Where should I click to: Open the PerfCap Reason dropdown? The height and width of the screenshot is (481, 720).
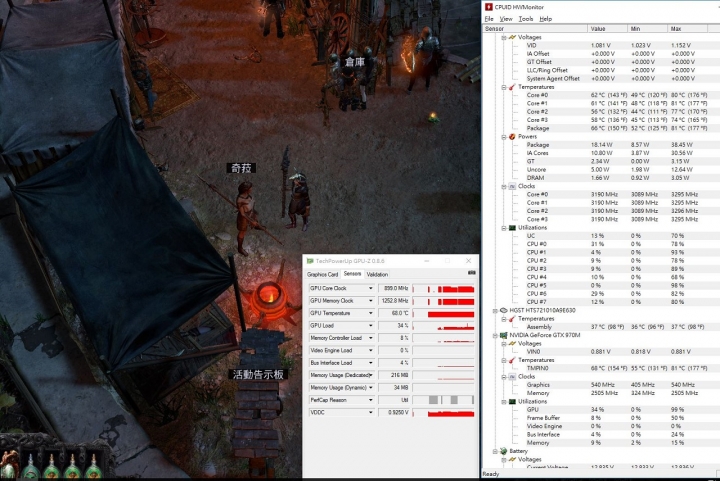pos(371,400)
